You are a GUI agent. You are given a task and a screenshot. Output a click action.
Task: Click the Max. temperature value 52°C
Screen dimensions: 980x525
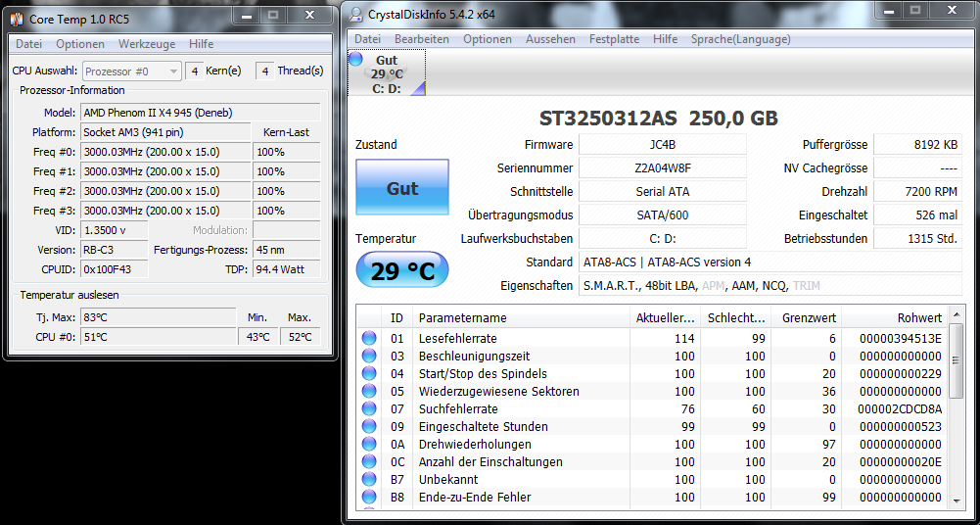[300, 336]
